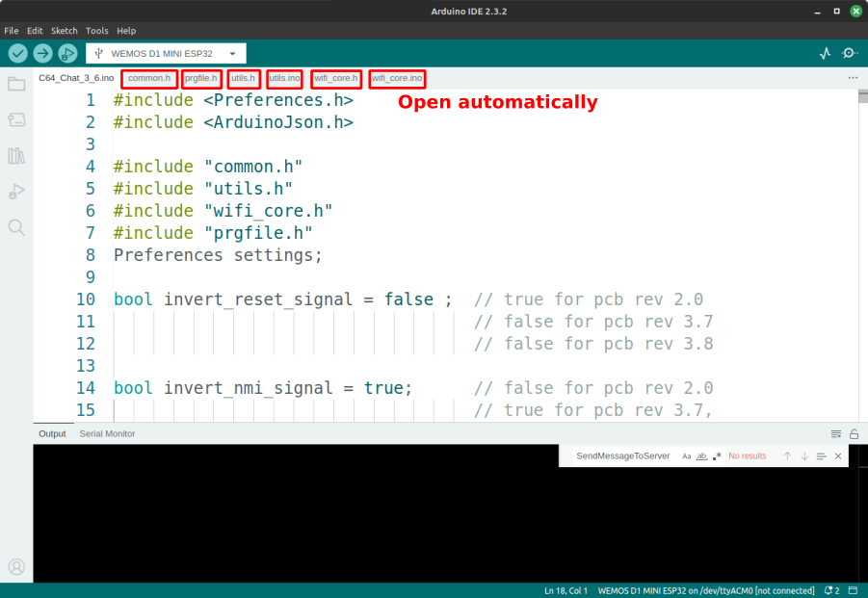Toggle Match Case in the find box

686,456
